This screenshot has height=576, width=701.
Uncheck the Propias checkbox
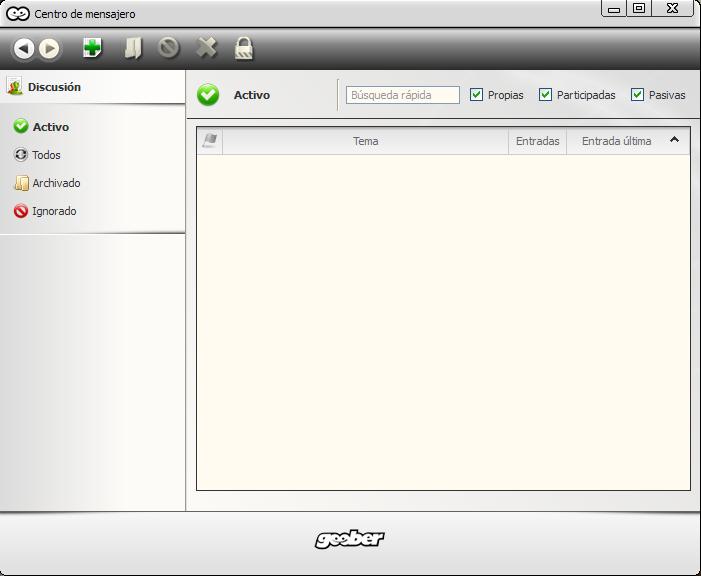point(476,95)
